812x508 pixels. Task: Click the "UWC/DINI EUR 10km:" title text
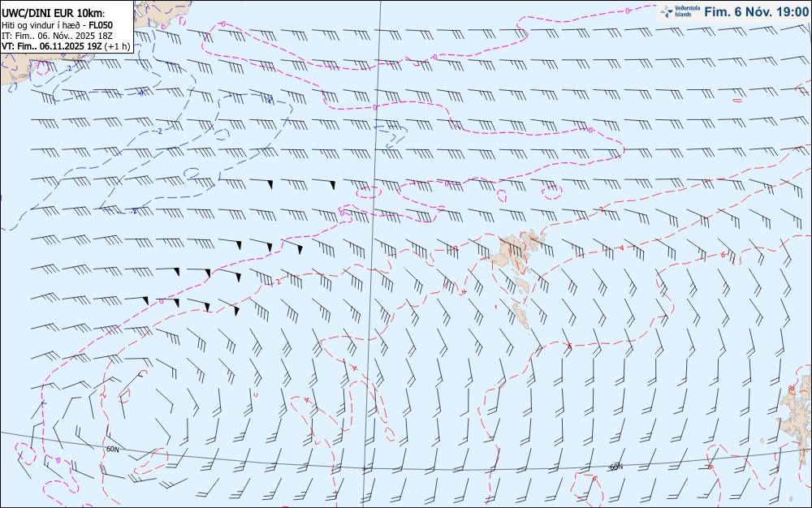tap(53, 14)
